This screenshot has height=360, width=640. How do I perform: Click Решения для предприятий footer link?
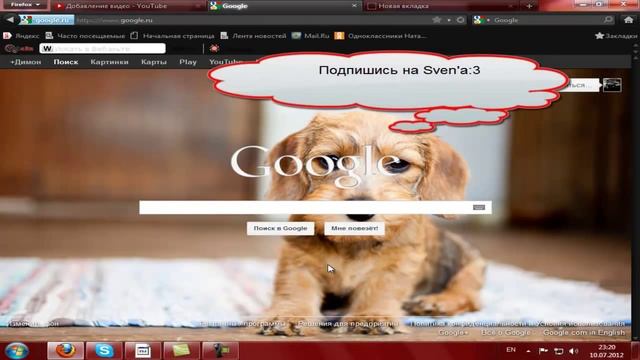348,324
